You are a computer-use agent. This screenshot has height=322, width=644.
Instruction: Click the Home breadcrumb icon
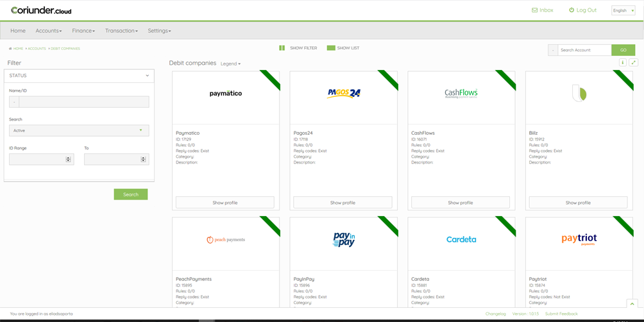[10, 49]
